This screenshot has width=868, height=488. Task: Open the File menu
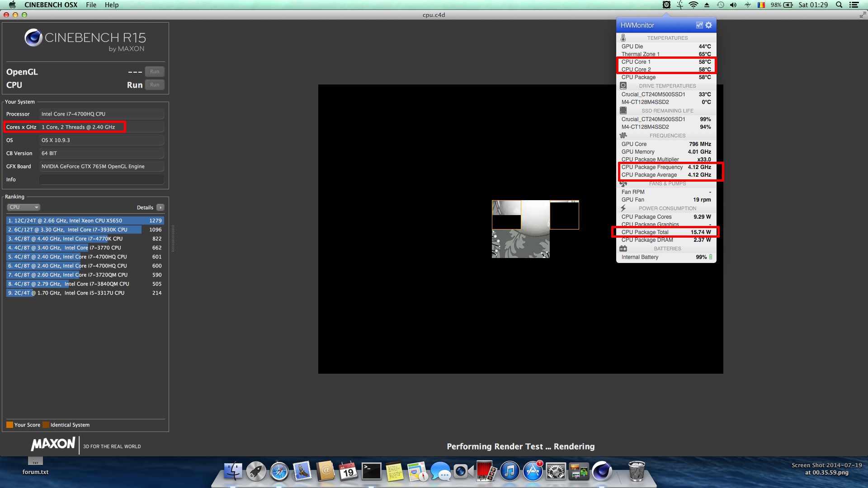point(91,5)
